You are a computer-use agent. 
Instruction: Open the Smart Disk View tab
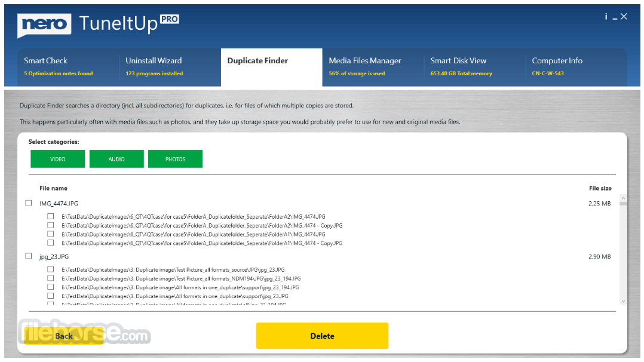coord(475,67)
